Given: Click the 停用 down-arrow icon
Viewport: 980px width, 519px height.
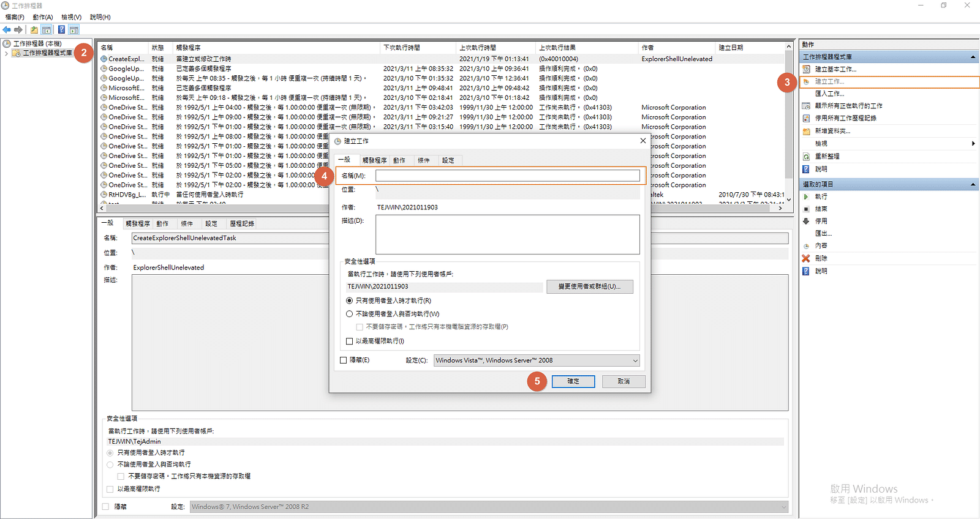Looking at the screenshot, I should [806, 221].
